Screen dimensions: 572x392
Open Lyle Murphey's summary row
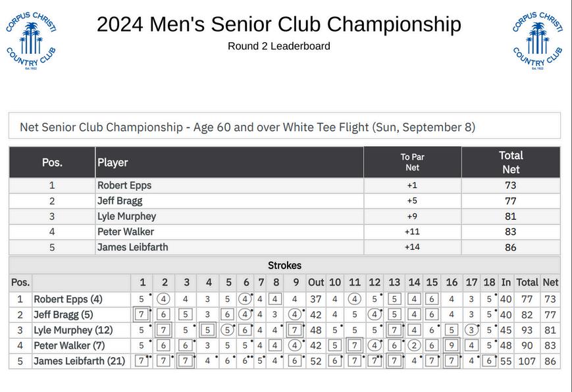click(126, 216)
